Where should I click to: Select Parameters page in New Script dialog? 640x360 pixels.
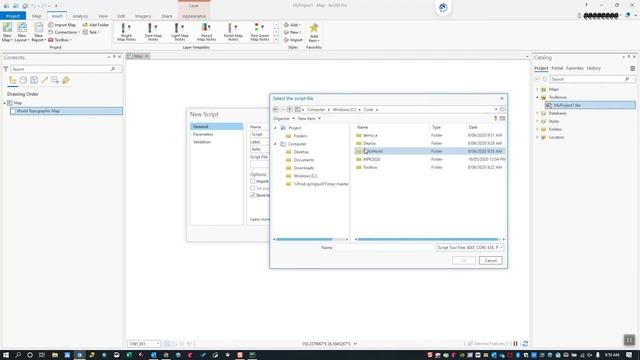(x=203, y=134)
